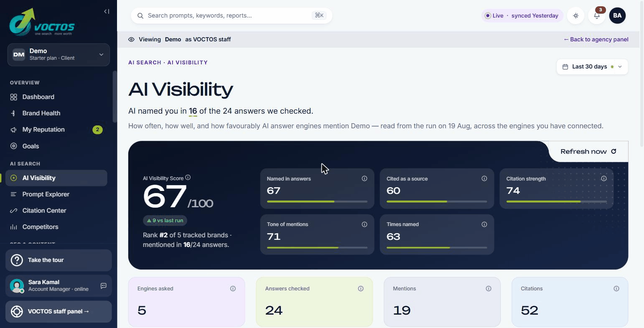This screenshot has width=644, height=328.
Task: Open VOCTOS staff panel
Action: [x=59, y=312]
